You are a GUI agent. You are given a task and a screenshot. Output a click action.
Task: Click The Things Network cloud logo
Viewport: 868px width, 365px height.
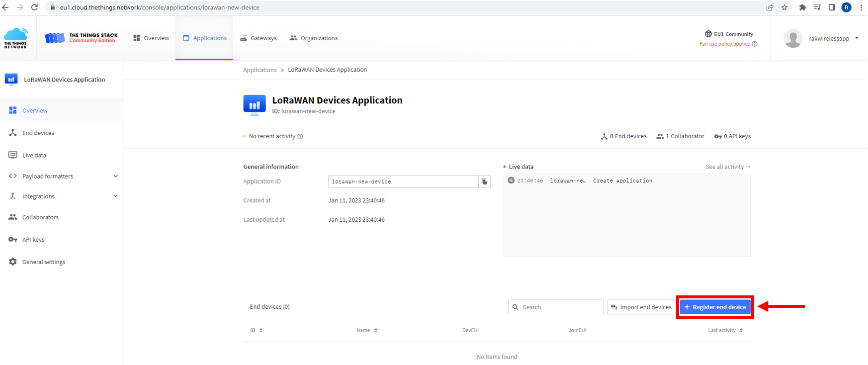pyautogui.click(x=15, y=38)
